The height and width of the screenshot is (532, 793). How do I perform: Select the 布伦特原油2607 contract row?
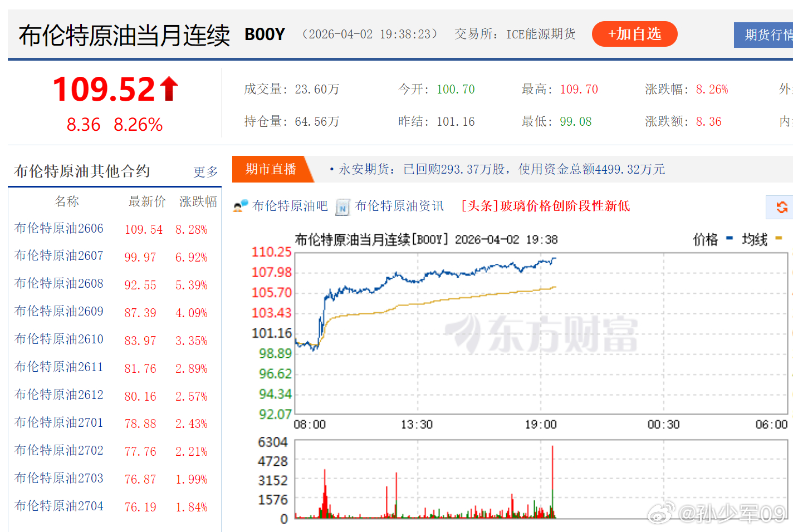tap(58, 255)
